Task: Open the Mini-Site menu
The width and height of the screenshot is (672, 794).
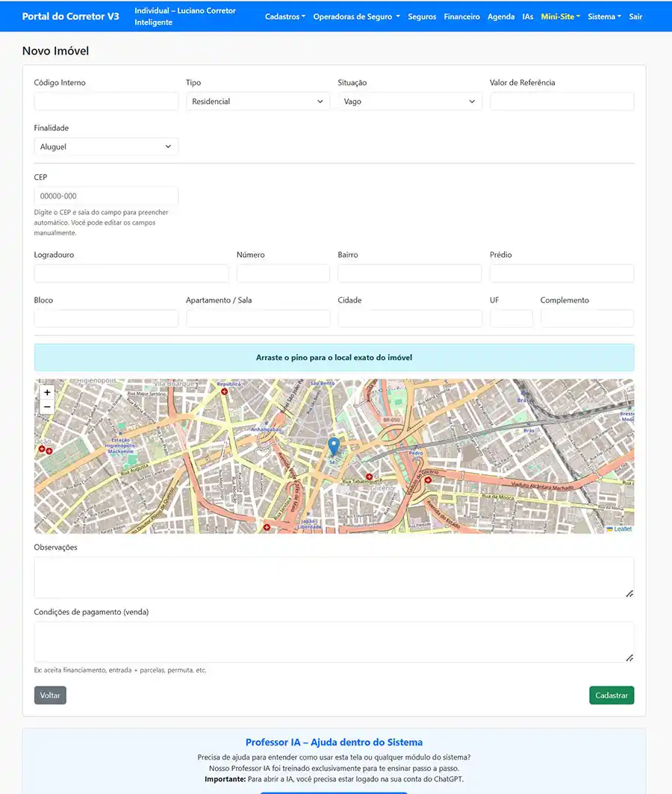Action: tap(560, 16)
